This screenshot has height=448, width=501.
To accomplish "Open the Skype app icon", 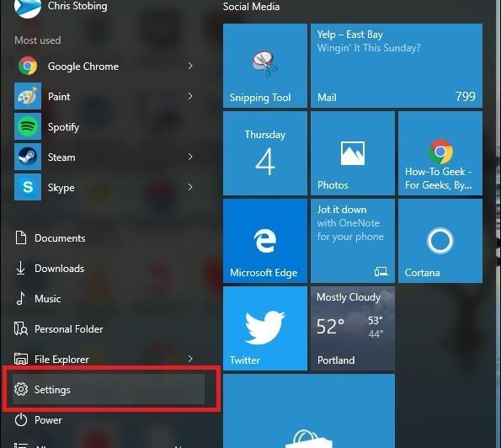I will pyautogui.click(x=28, y=187).
